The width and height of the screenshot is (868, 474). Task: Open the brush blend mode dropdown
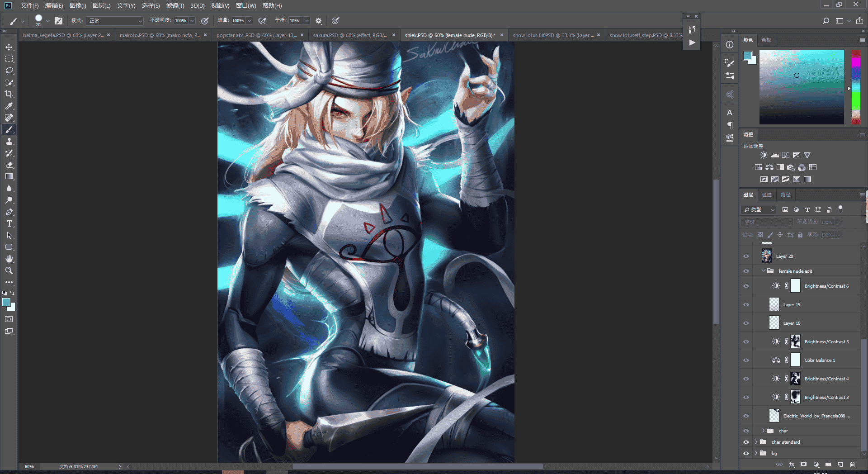[x=114, y=21]
